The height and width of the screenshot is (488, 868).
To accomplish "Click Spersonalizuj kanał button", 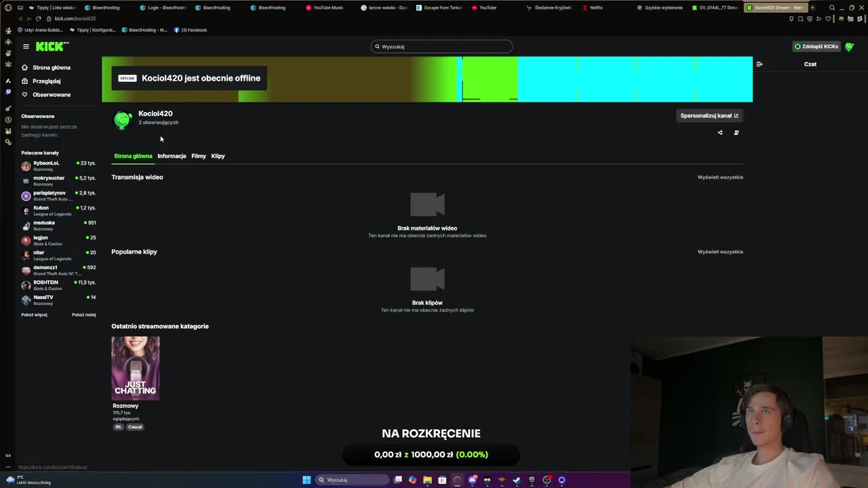I will [x=709, y=116].
